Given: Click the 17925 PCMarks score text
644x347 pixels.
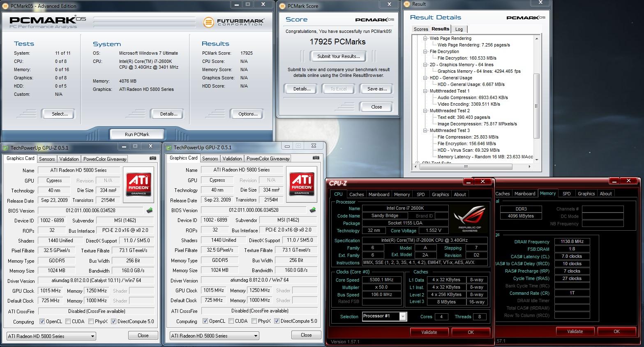Looking at the screenshot, I should pos(337,42).
